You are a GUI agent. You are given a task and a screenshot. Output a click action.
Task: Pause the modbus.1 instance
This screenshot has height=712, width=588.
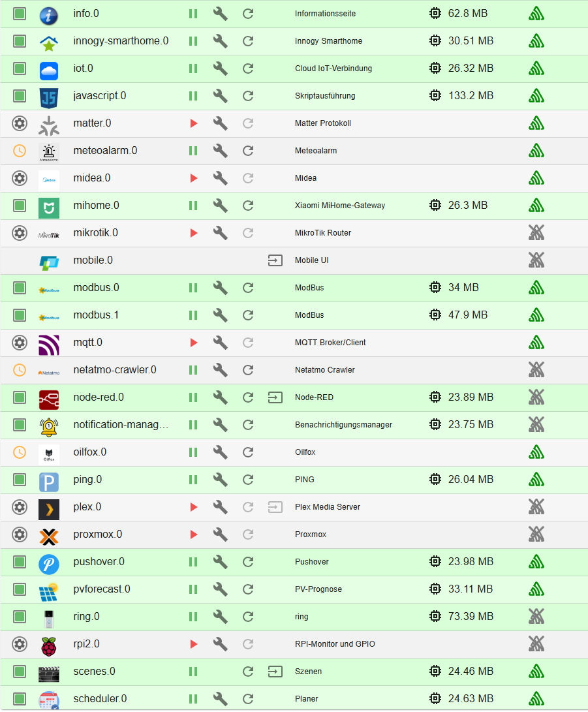(193, 315)
